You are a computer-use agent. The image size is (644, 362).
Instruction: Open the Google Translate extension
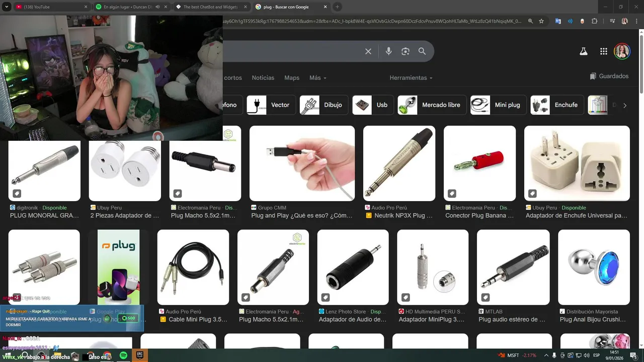pos(558,21)
